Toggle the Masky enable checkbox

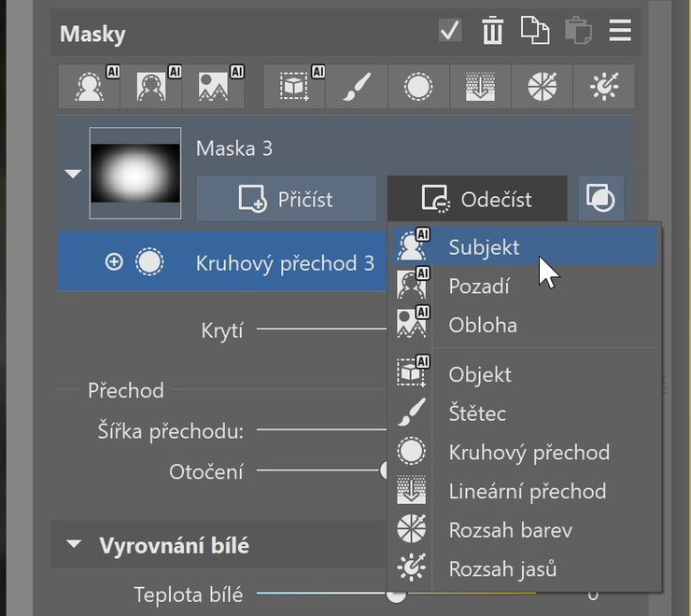(450, 31)
